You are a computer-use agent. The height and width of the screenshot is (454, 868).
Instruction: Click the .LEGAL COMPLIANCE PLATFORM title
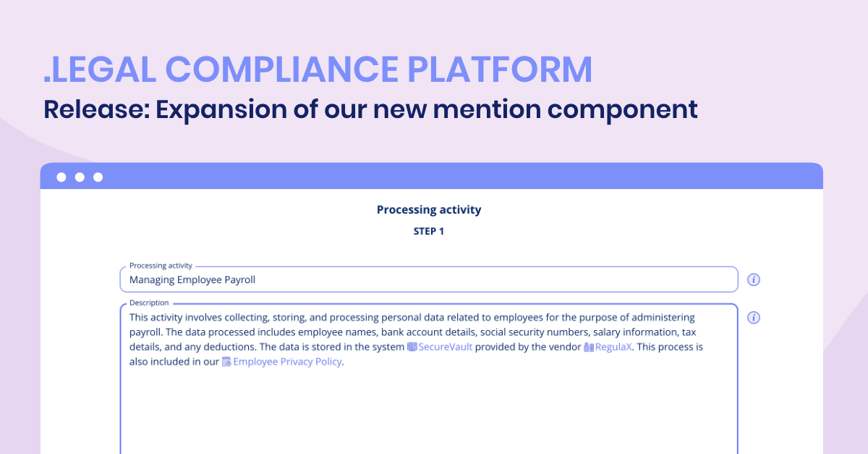318,70
